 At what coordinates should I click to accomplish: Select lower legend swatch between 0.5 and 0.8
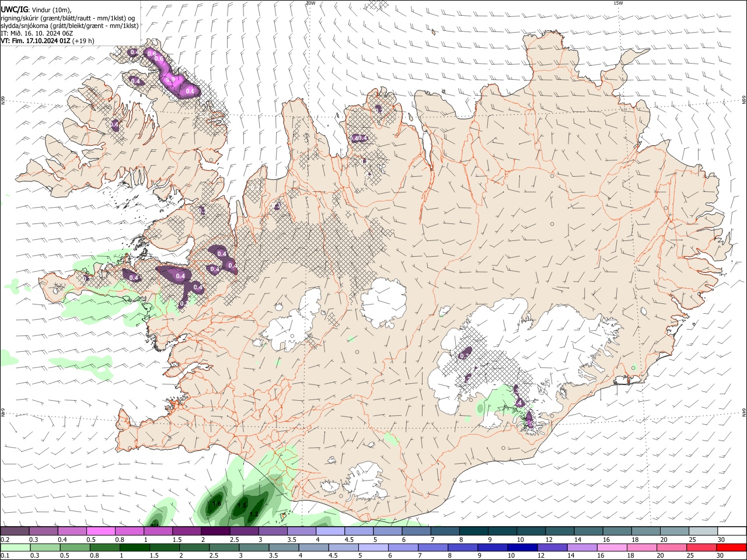[x=75, y=547]
